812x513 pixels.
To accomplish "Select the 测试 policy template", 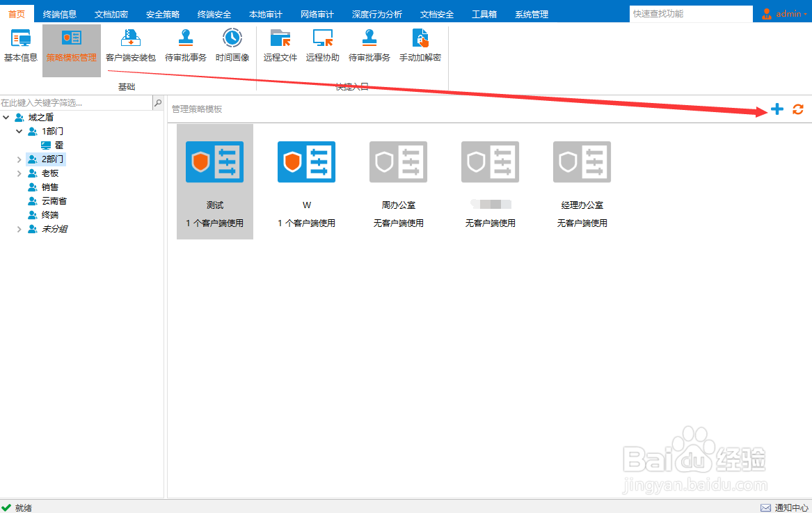I will pyautogui.click(x=215, y=182).
